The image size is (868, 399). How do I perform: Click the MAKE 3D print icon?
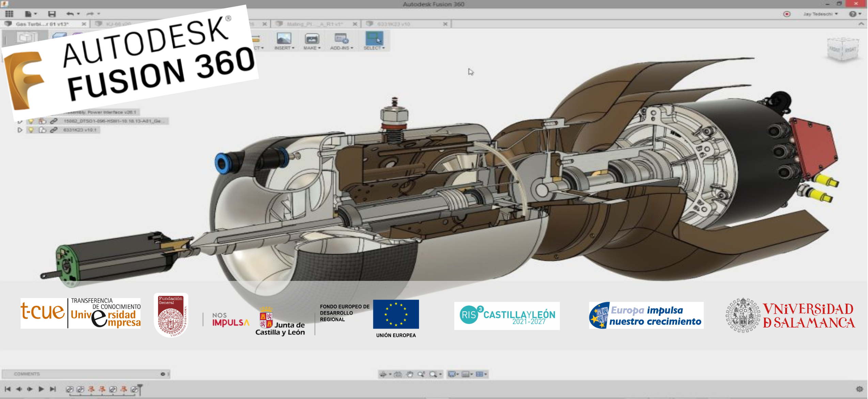pos(312,38)
